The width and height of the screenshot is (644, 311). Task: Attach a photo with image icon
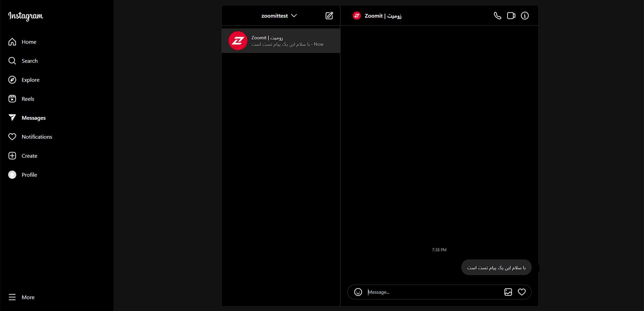pyautogui.click(x=508, y=292)
